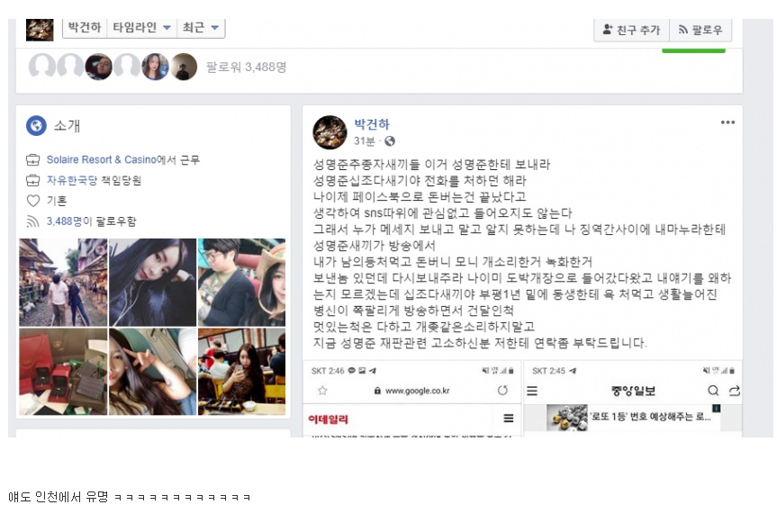Click the 중앙일보 search magnifier icon
Viewport: 777px width, 532px height.
pyautogui.click(x=713, y=391)
